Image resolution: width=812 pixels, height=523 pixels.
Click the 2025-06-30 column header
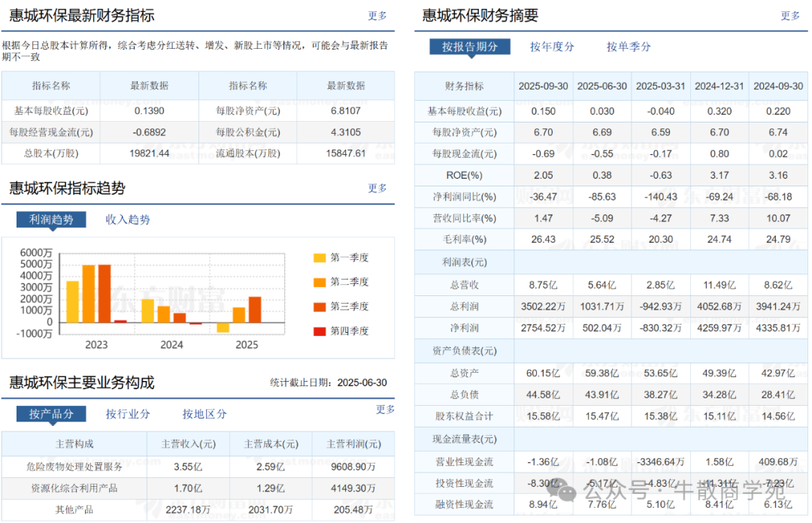pos(601,86)
